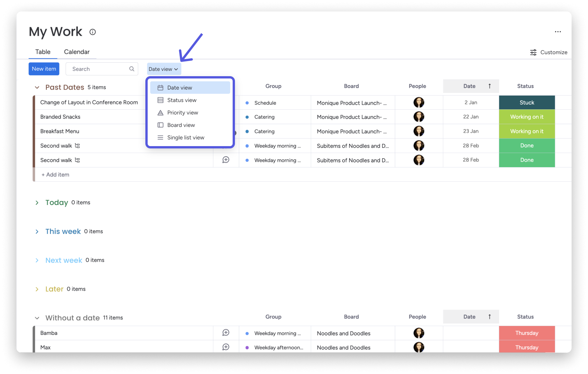Collapse the Past Dates group
The width and height of the screenshot is (588, 374).
tap(37, 87)
